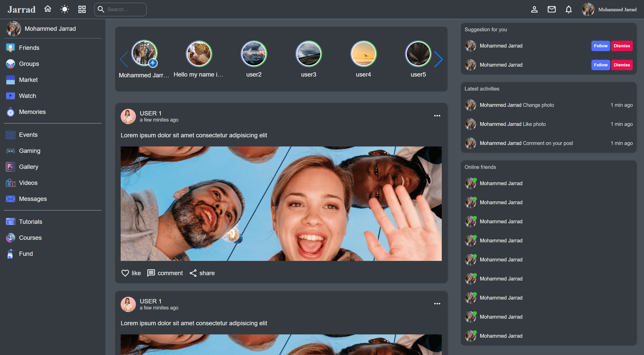Click the comment icon on first post

pyautogui.click(x=151, y=273)
